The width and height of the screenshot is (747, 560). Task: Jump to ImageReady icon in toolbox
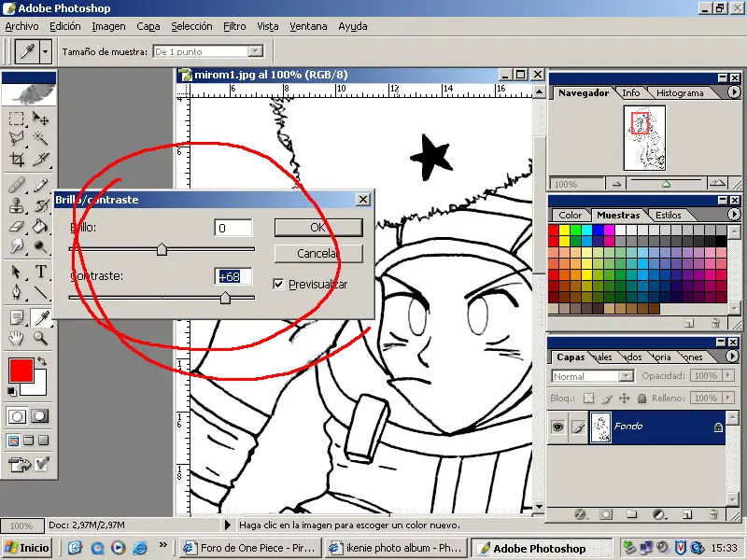[20, 464]
